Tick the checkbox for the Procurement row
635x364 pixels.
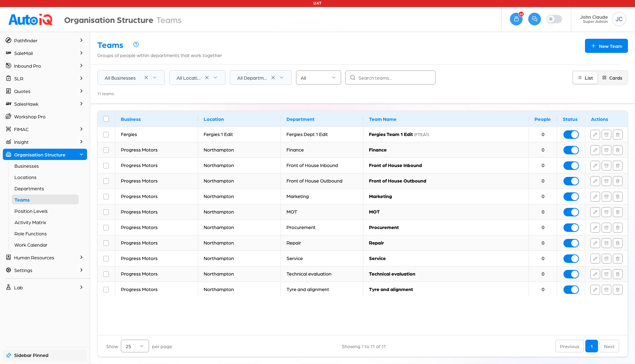[x=106, y=228]
